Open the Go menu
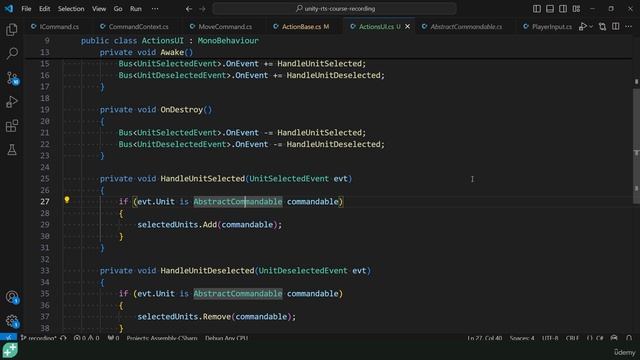This screenshot has width=640, height=360. (118, 9)
